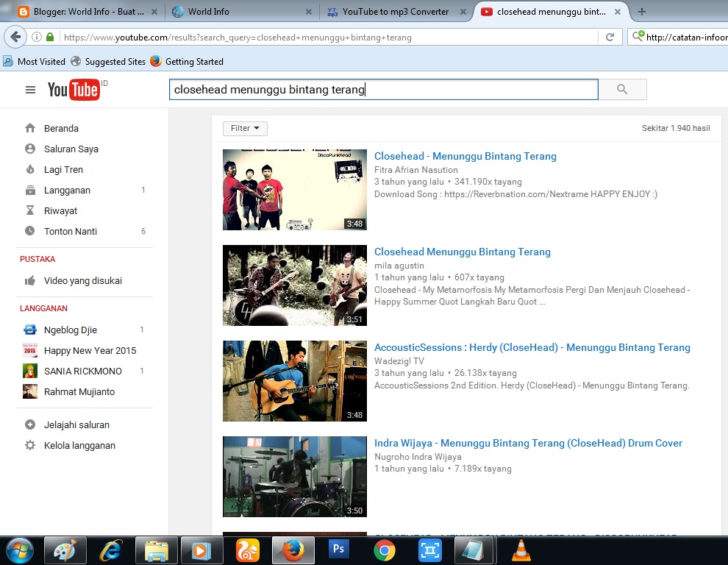Visit the Nugroho Indra Wijaya channel
The height and width of the screenshot is (565, 728).
coord(418,457)
